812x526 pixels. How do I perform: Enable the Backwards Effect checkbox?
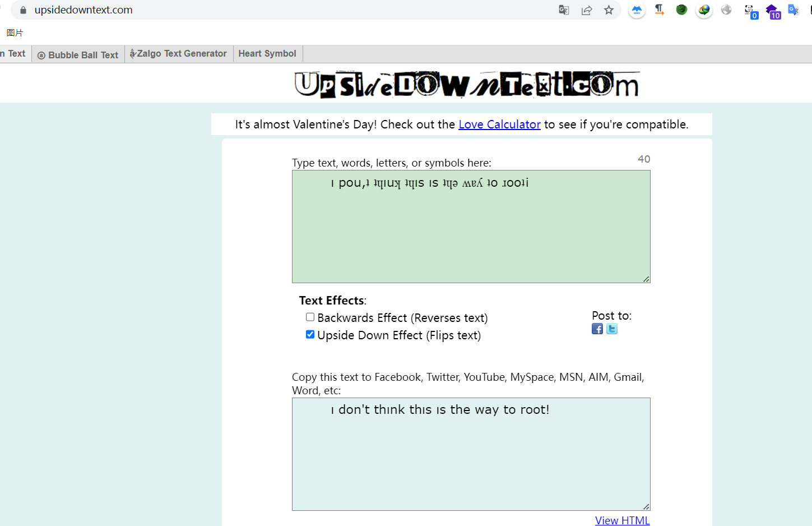coord(310,317)
